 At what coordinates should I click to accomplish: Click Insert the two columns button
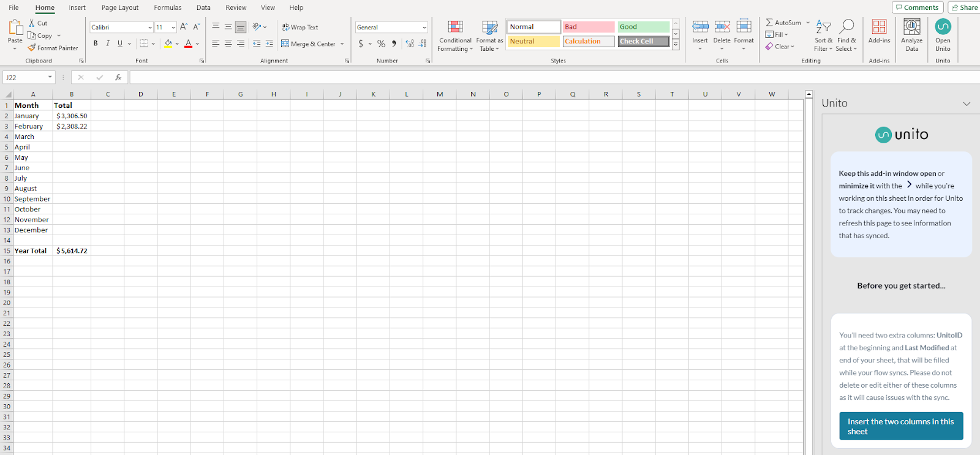point(900,426)
